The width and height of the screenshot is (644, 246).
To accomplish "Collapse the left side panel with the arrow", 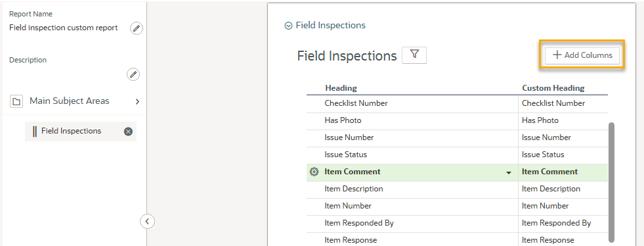I will coord(147,221).
